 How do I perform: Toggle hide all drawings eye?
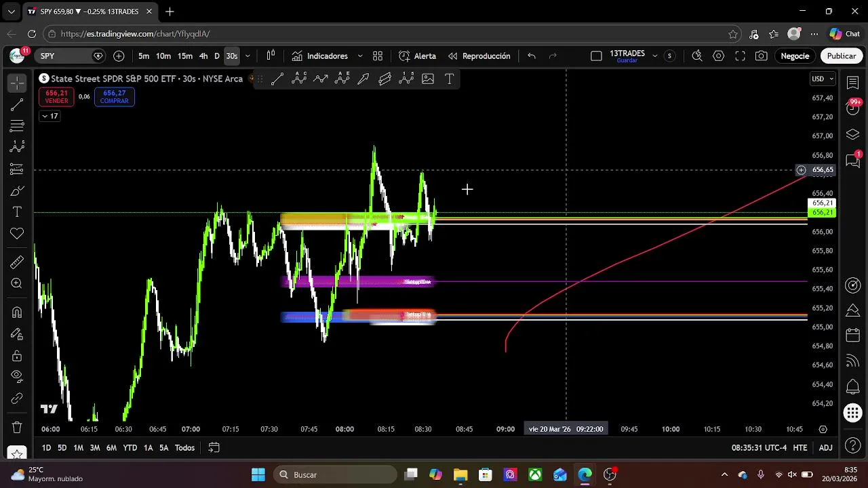click(17, 376)
